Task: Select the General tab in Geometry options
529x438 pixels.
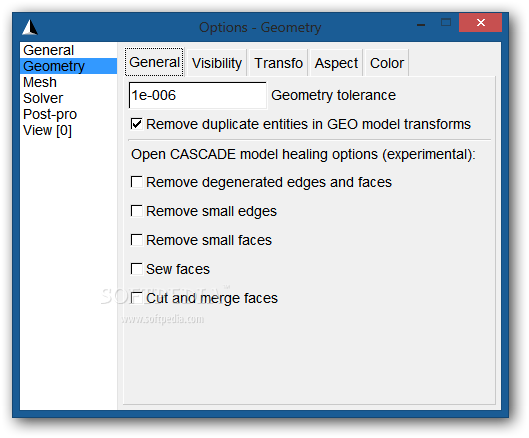Action: [155, 62]
